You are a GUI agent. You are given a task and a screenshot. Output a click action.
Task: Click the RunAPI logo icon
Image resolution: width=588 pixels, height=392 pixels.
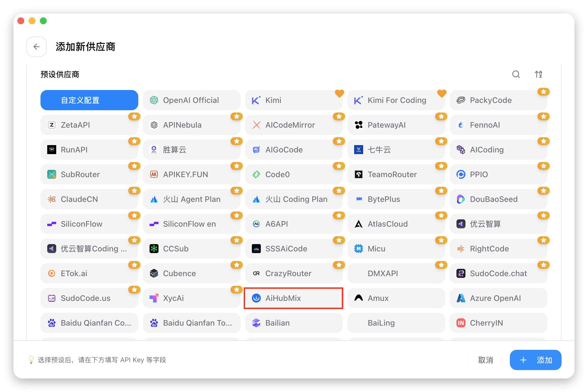coord(52,150)
